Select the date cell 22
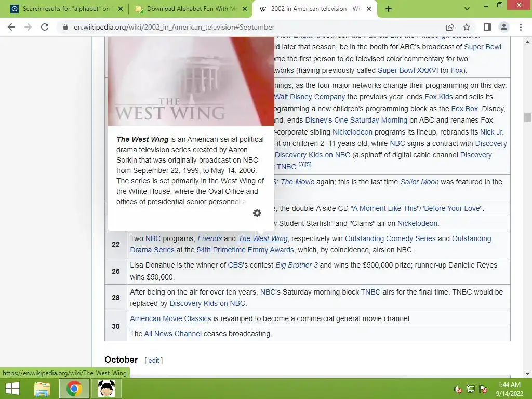532x399 pixels. click(x=116, y=244)
